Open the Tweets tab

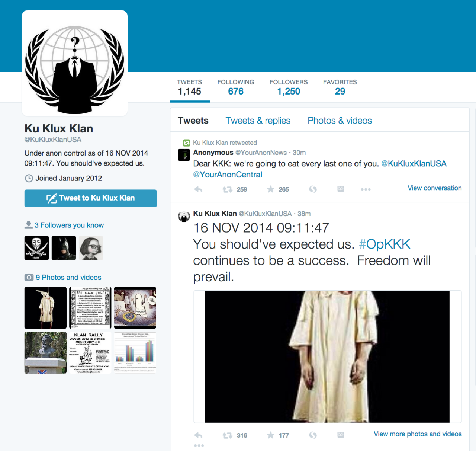[193, 121]
